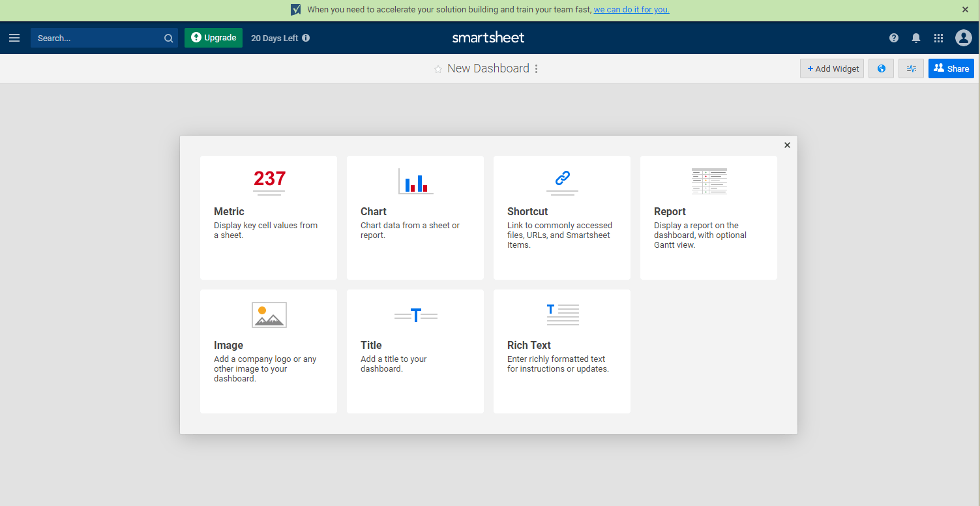The height and width of the screenshot is (506, 980).
Task: Click the Add Widget button
Action: point(832,68)
